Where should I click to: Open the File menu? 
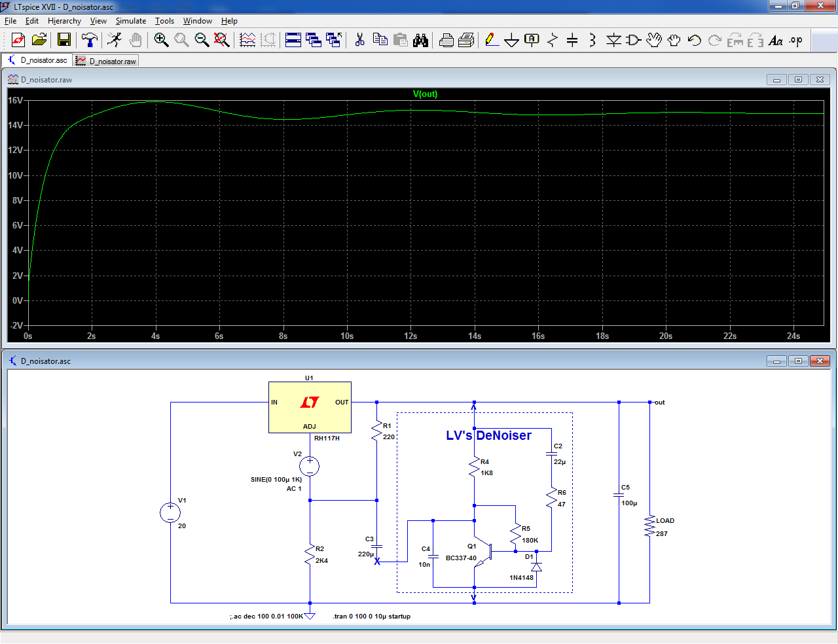click(x=10, y=21)
